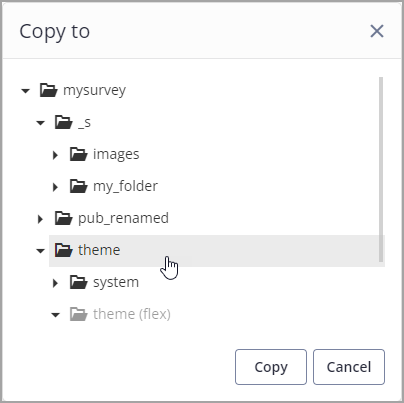
Task: Expand the my_folder arrow
Action: (56, 187)
